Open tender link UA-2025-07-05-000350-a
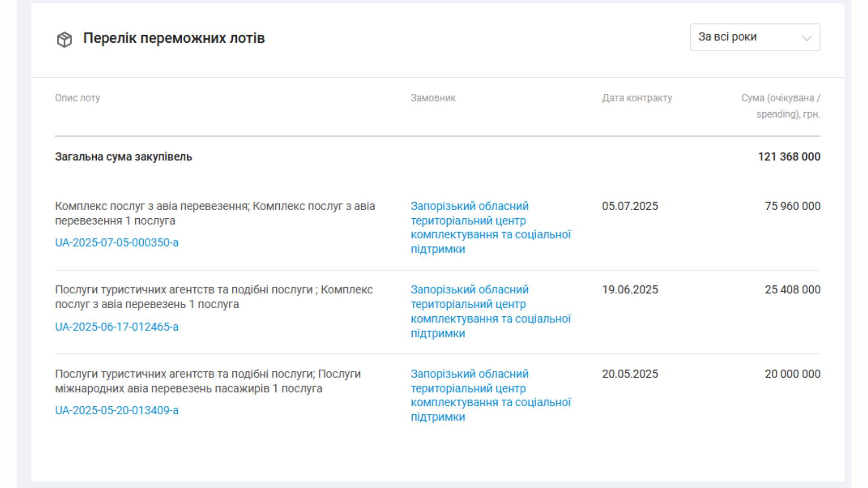 point(117,243)
